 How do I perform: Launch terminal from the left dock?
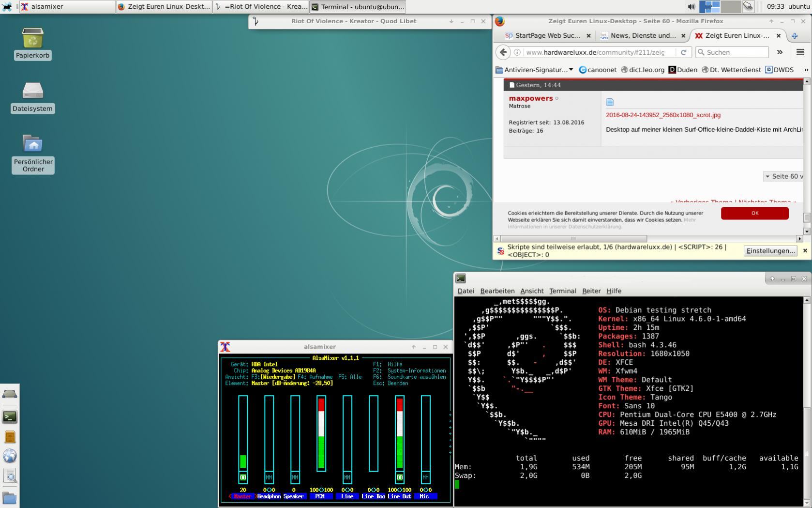(10, 416)
